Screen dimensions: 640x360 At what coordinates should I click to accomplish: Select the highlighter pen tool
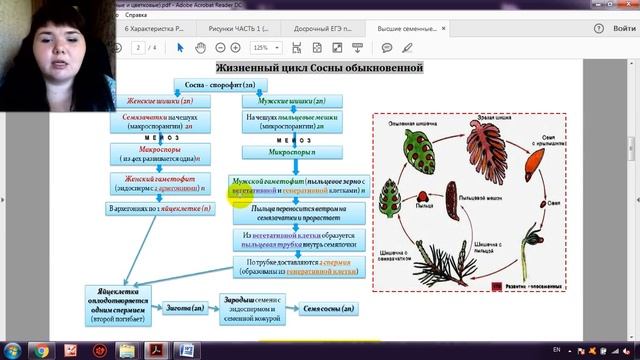click(407, 48)
